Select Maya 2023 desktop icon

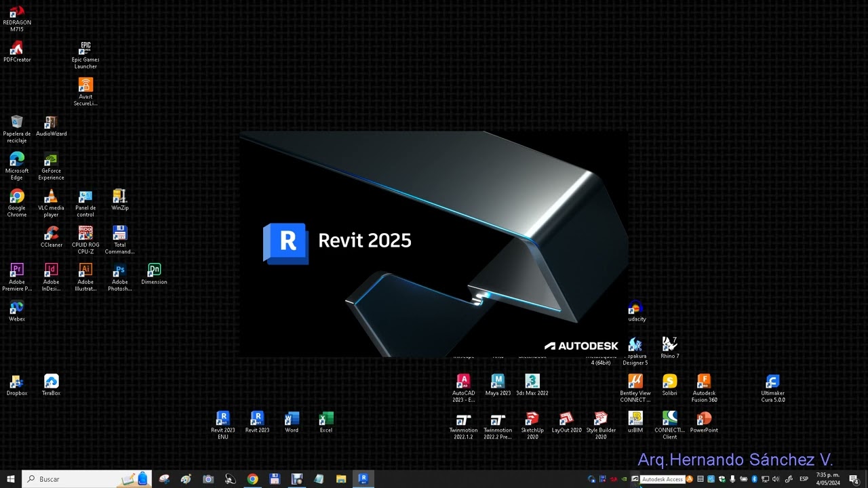(x=498, y=385)
